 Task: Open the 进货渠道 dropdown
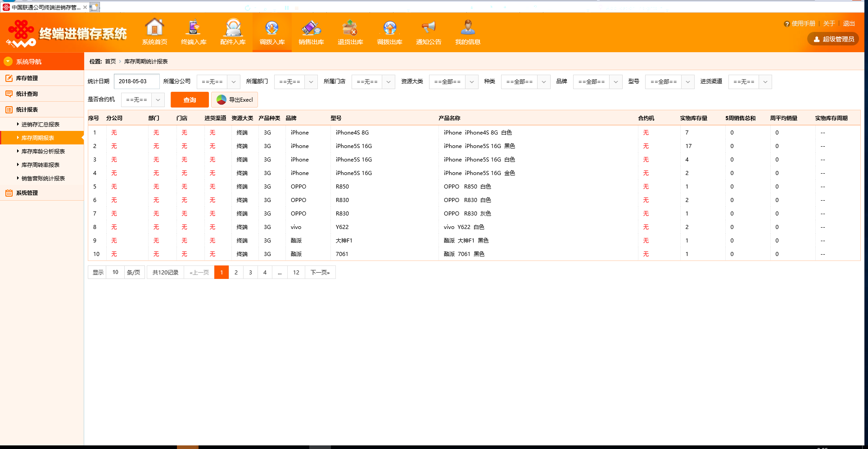(750, 82)
